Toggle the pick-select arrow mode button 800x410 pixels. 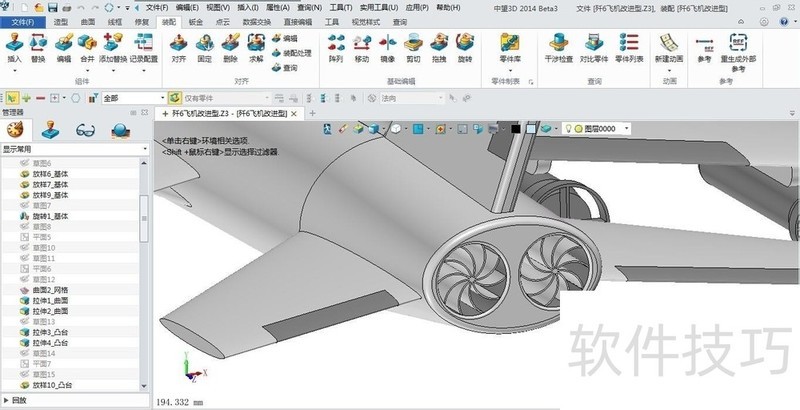click(11, 98)
